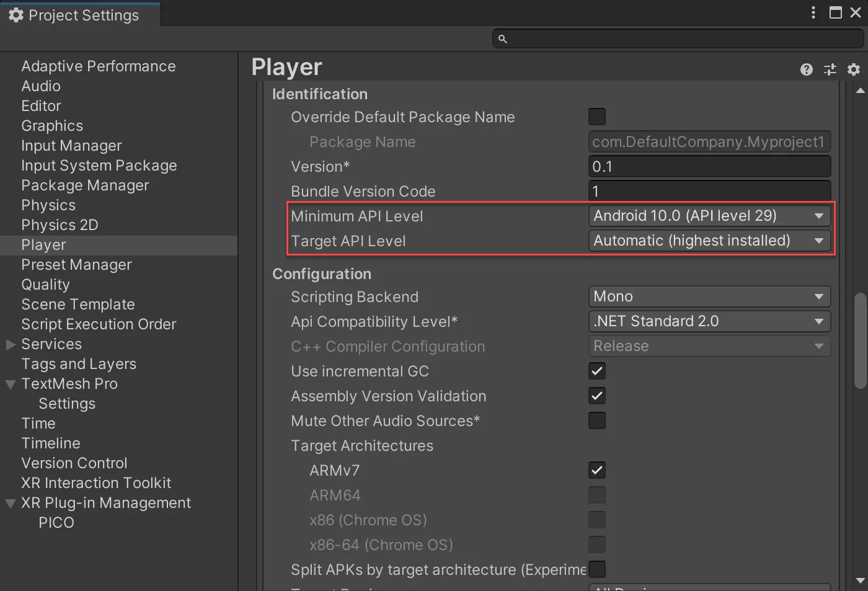
Task: Click the search magnifier icon
Action: pyautogui.click(x=503, y=39)
